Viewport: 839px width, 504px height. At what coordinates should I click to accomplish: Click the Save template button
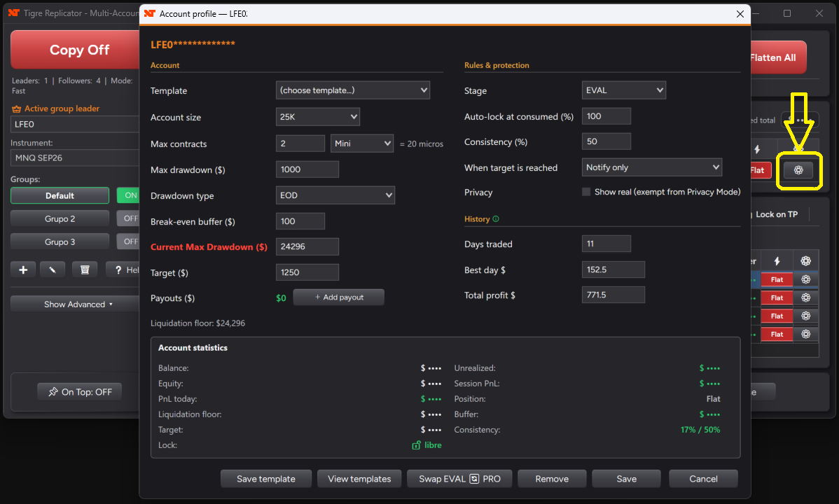pyautogui.click(x=266, y=479)
